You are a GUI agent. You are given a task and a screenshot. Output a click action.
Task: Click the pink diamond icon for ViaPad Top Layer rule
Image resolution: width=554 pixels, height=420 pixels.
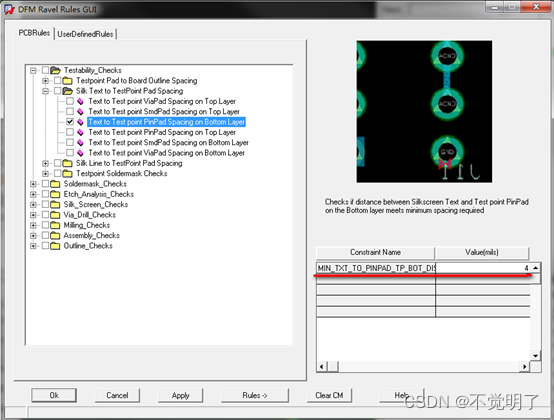[81, 101]
